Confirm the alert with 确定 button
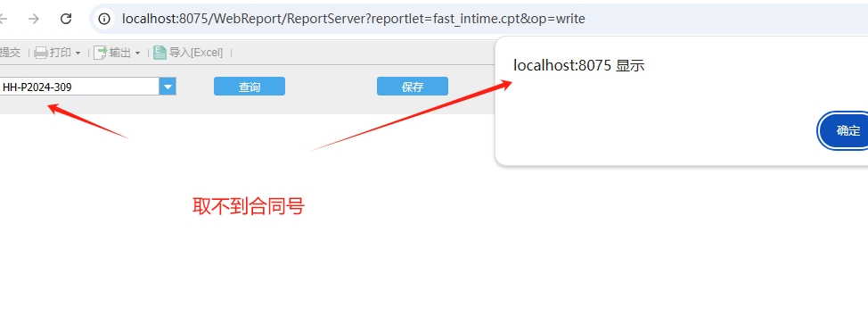This screenshot has height=332, width=868. click(844, 131)
